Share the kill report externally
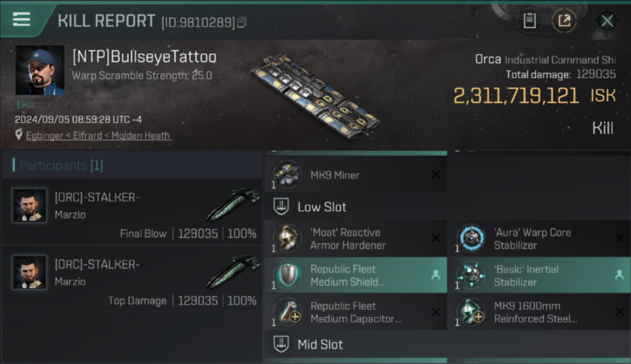Image resolution: width=631 pixels, height=364 pixels. point(564,21)
